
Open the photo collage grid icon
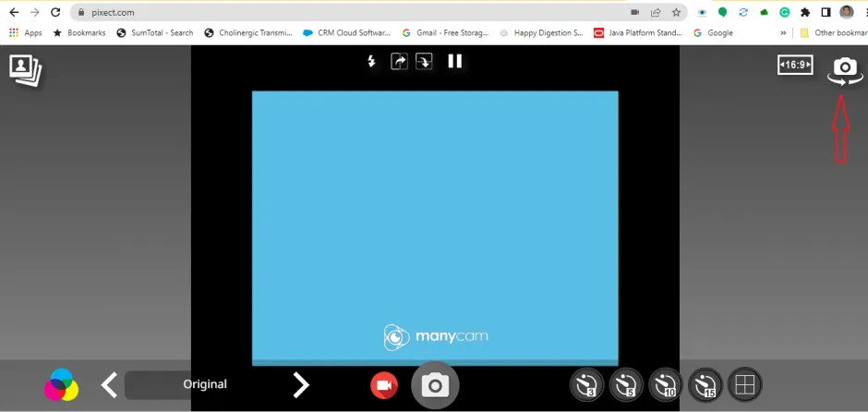tap(745, 384)
